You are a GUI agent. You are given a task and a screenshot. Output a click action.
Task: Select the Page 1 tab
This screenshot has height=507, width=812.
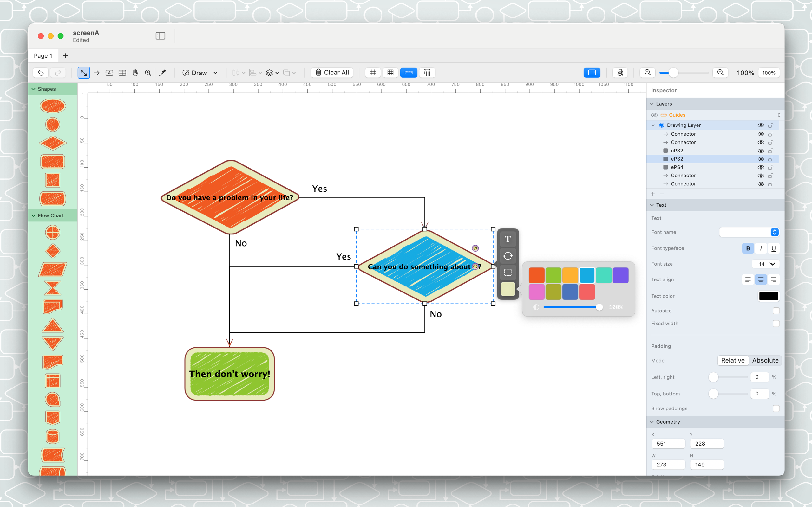43,55
